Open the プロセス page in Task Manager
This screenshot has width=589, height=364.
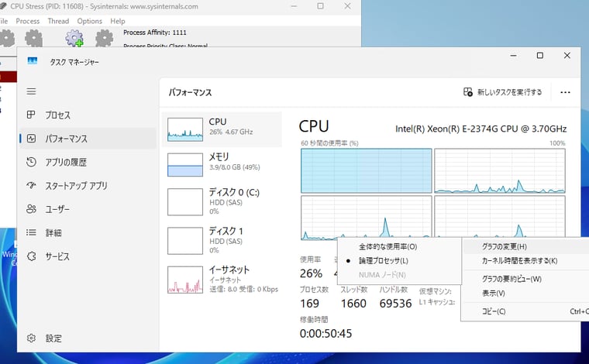pyautogui.click(x=88, y=115)
